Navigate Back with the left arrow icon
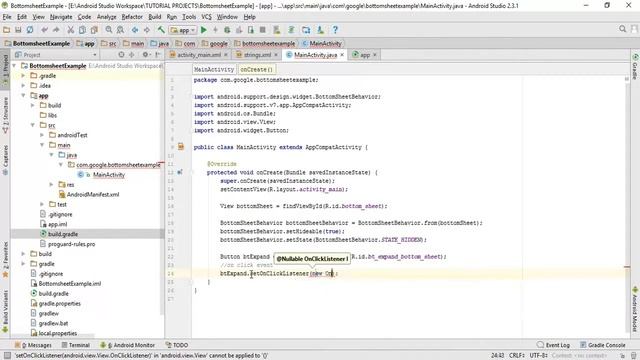 point(135,30)
